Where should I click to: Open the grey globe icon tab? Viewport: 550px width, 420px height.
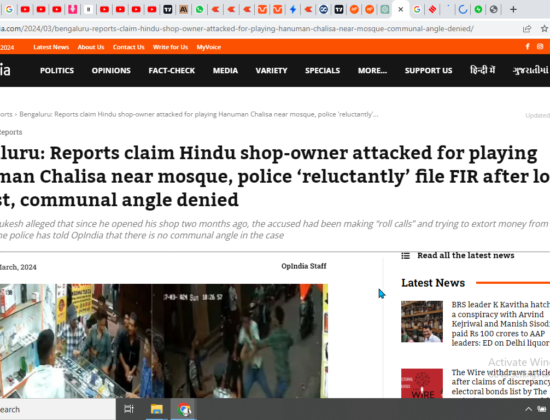(494, 9)
